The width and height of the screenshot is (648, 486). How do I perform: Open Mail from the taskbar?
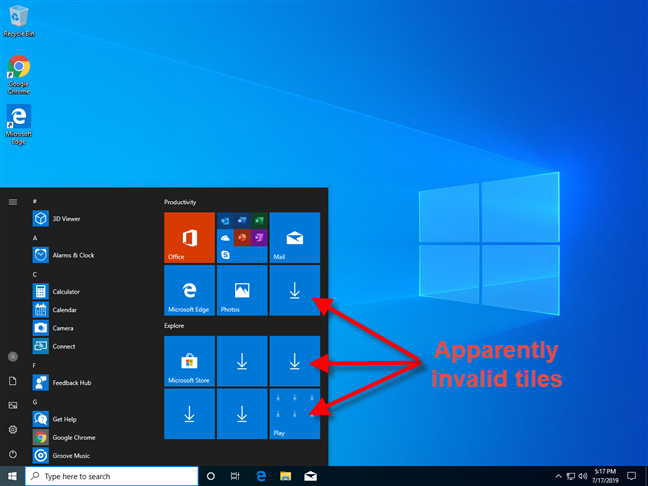[310, 476]
